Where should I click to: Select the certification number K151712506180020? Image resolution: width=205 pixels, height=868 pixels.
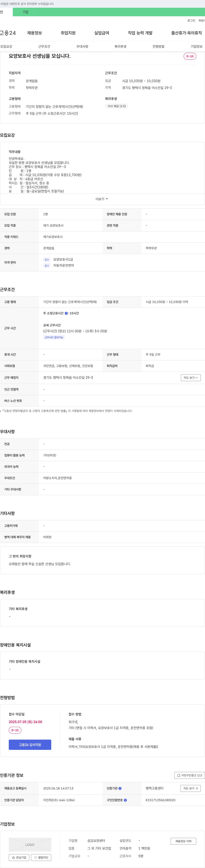(x=160, y=800)
